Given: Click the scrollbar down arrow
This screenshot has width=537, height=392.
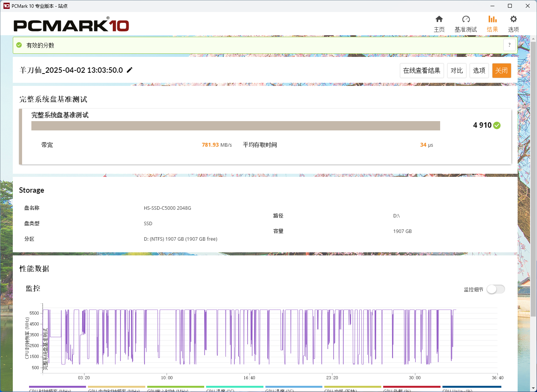Looking at the screenshot, I should [x=534, y=388].
